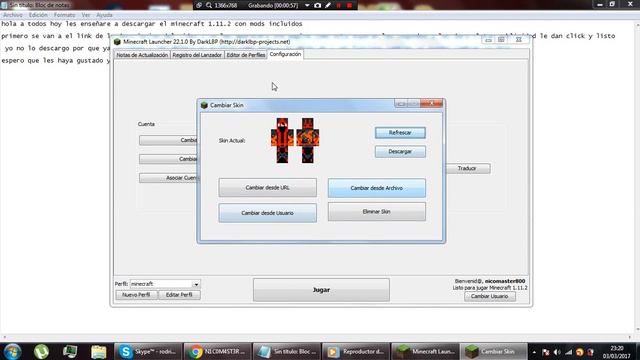Switch to Sin título Bloc taskbar item

coord(287,351)
